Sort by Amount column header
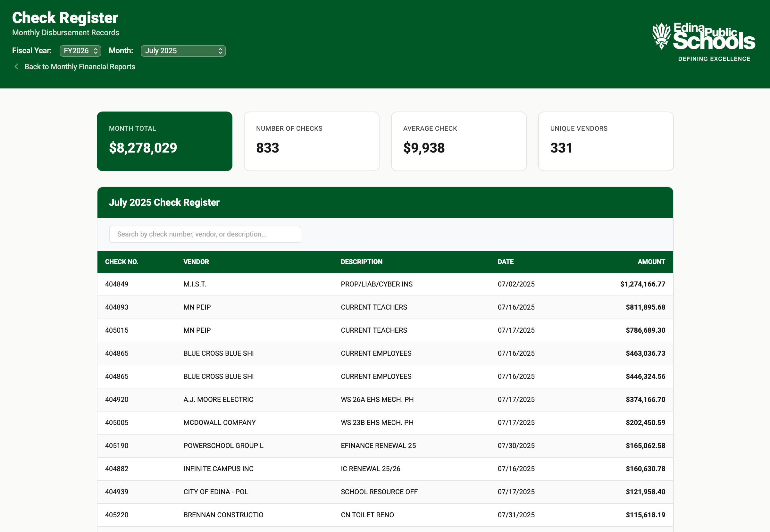Viewport: 770px width, 532px height. click(x=651, y=262)
